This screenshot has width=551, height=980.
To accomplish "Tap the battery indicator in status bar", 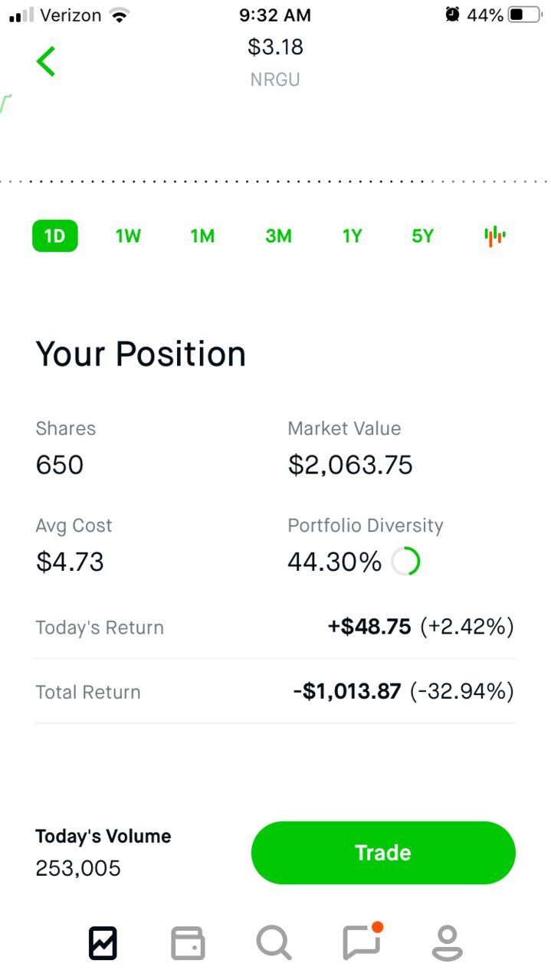I will point(525,15).
